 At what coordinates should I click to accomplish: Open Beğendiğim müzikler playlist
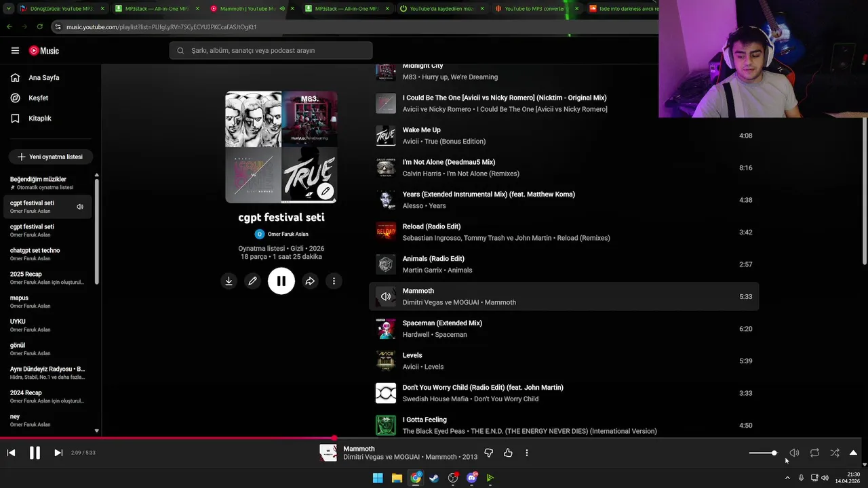[x=49, y=183]
